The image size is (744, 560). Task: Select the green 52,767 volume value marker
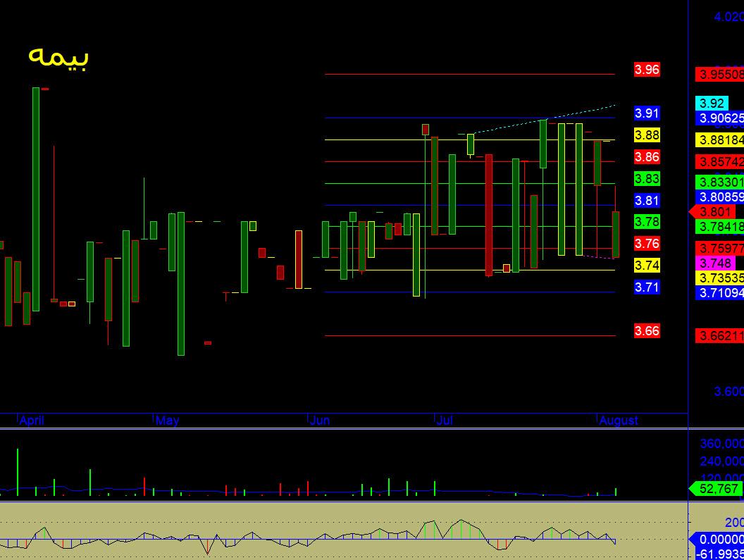coord(716,488)
